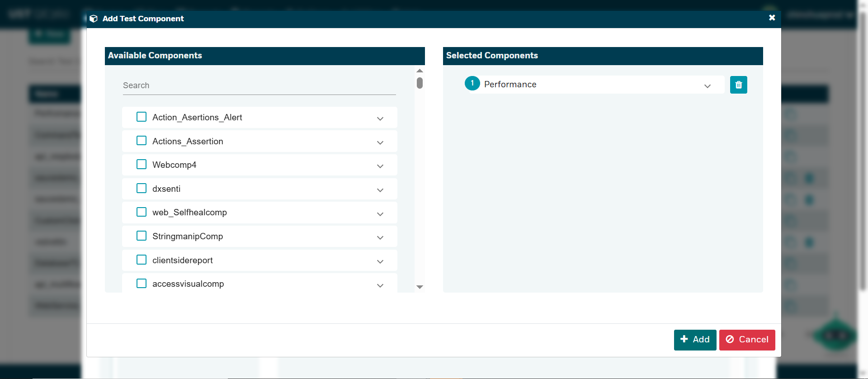Click the Cancel button

pyautogui.click(x=747, y=340)
